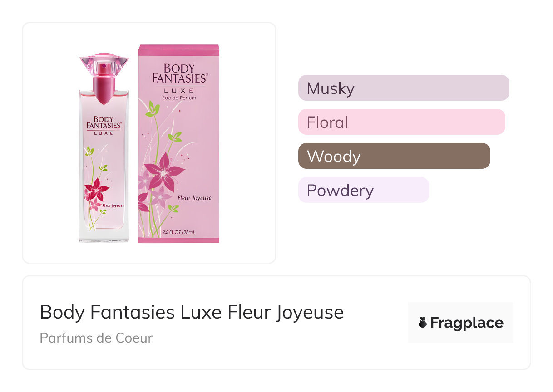
Task: Select the brown Woody accord bar
Action: pyautogui.click(x=394, y=156)
